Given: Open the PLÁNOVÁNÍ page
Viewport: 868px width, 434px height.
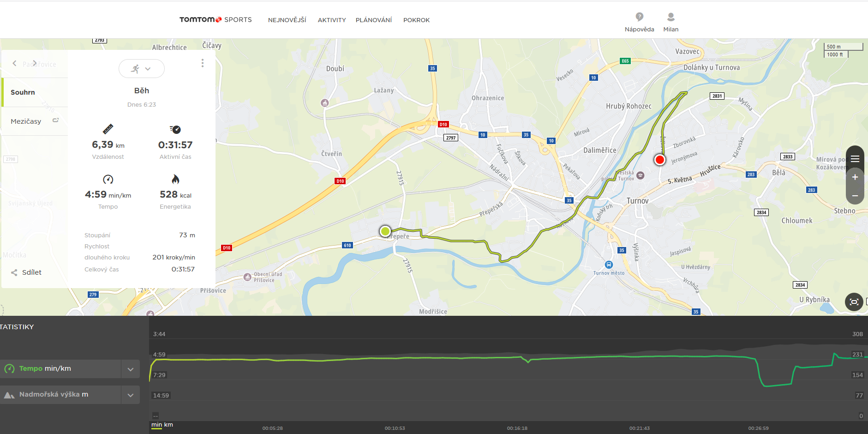Looking at the screenshot, I should pos(374,20).
